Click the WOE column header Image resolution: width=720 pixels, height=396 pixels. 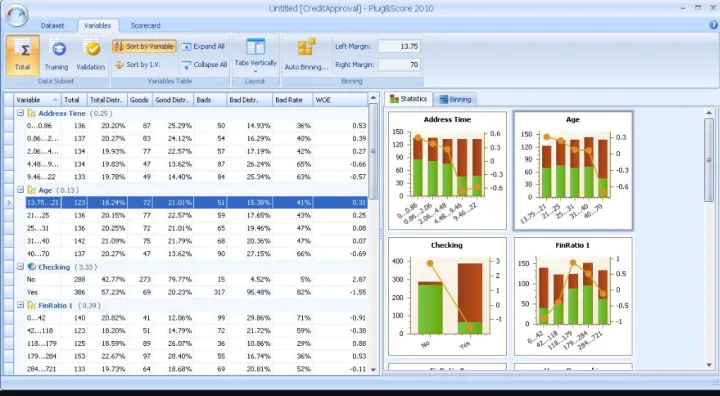tap(340, 100)
